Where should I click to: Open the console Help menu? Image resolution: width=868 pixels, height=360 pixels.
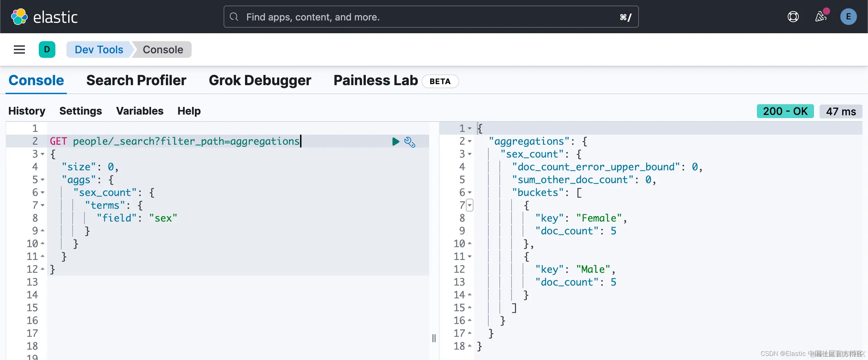pos(189,111)
